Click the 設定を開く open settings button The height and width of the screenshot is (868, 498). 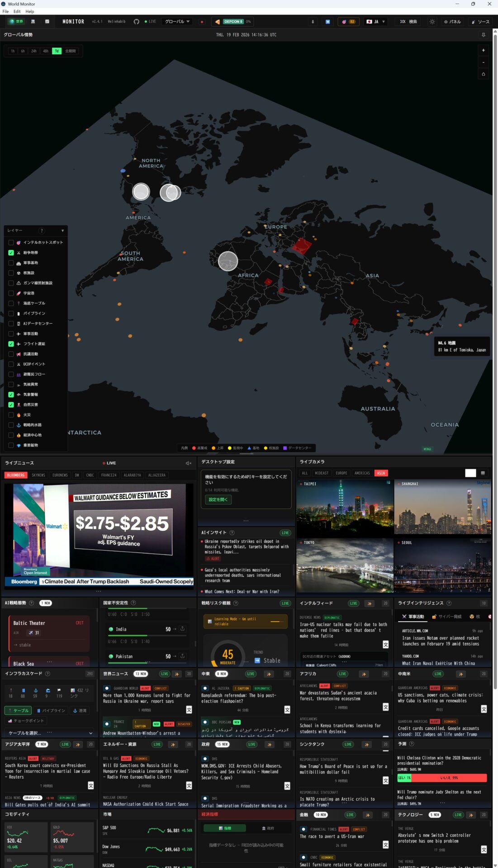[x=218, y=500]
